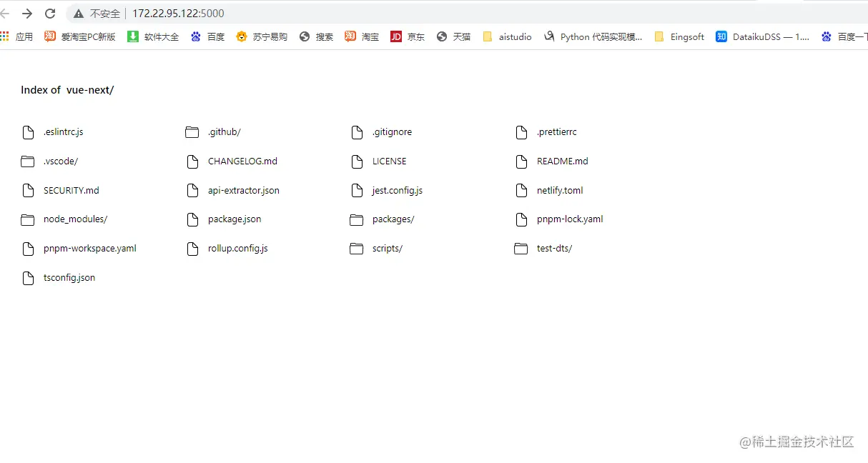The height and width of the screenshot is (463, 868).
Task: Click file icon next to netlify.toml
Action: click(x=522, y=191)
